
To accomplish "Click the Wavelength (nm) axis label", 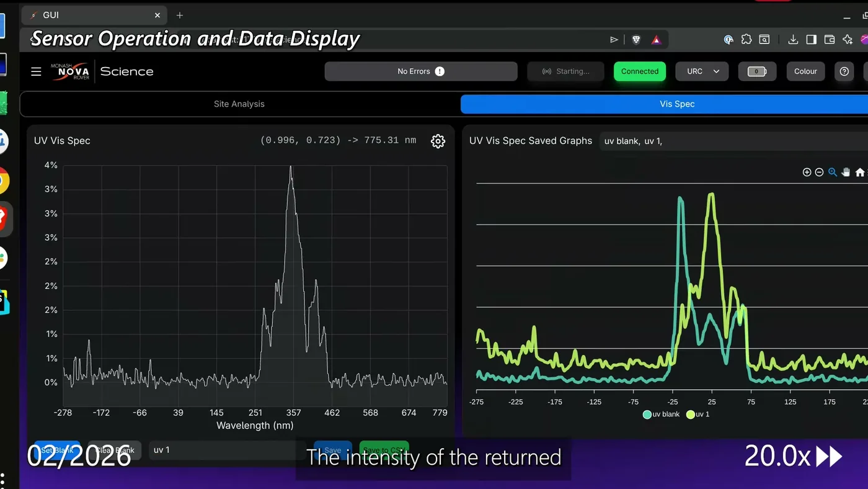I will click(255, 426).
